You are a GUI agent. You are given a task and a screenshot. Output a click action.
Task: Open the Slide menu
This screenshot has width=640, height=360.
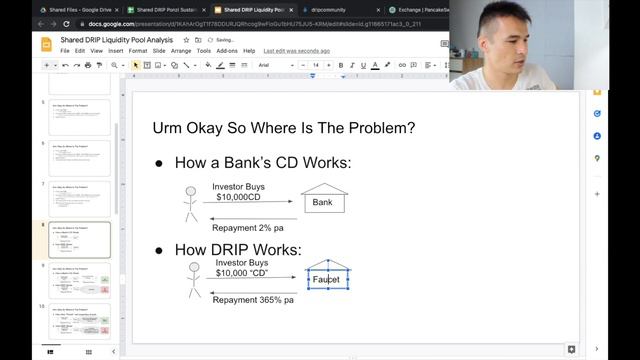coord(159,51)
